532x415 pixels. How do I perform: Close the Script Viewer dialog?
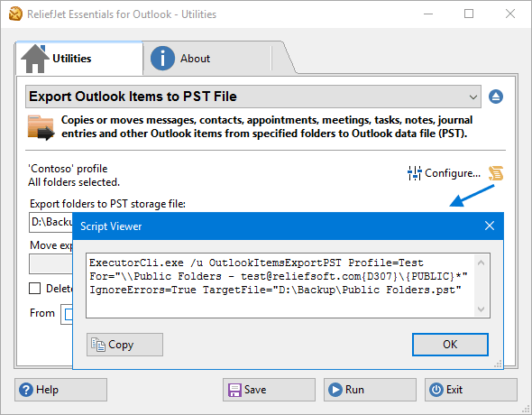pos(490,226)
